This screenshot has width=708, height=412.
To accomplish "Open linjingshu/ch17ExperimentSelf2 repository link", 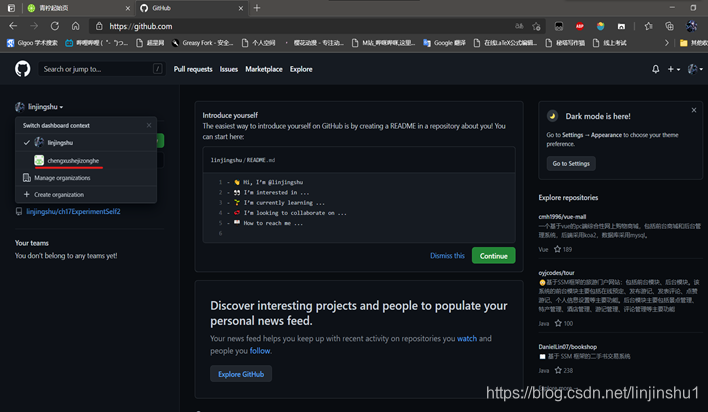I will coord(73,211).
